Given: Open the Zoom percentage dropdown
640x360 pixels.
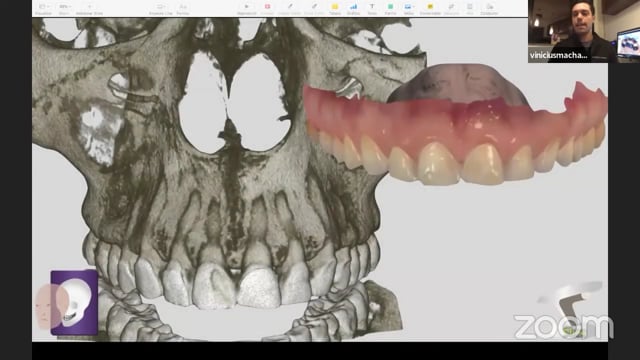Looking at the screenshot, I should point(64,7).
